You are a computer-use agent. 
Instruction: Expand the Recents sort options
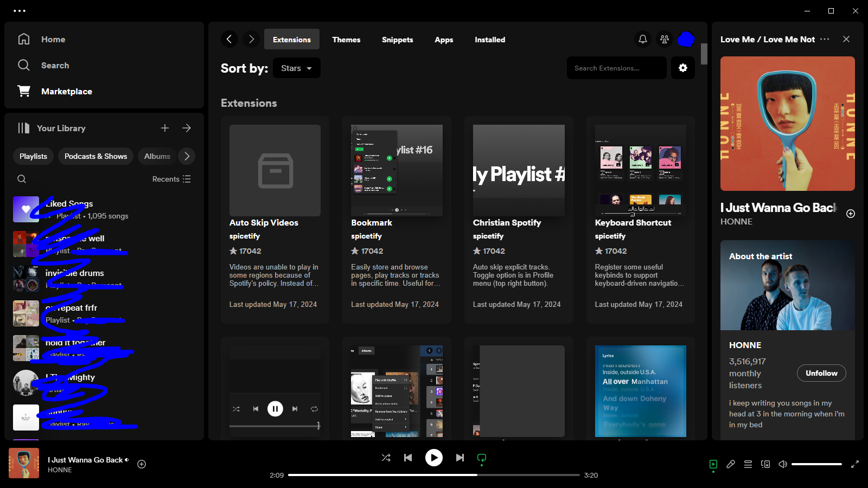(x=171, y=179)
